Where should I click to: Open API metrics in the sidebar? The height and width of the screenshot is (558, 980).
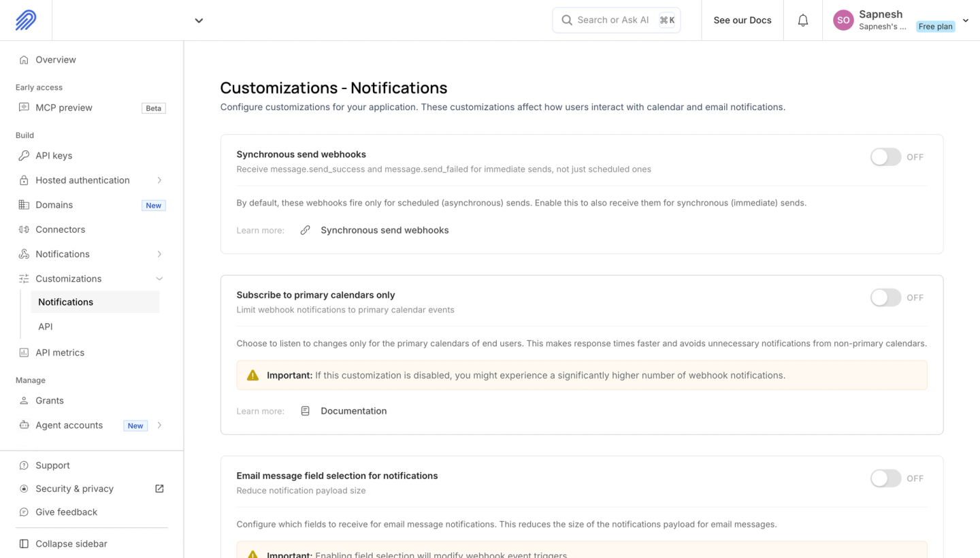[x=60, y=352]
